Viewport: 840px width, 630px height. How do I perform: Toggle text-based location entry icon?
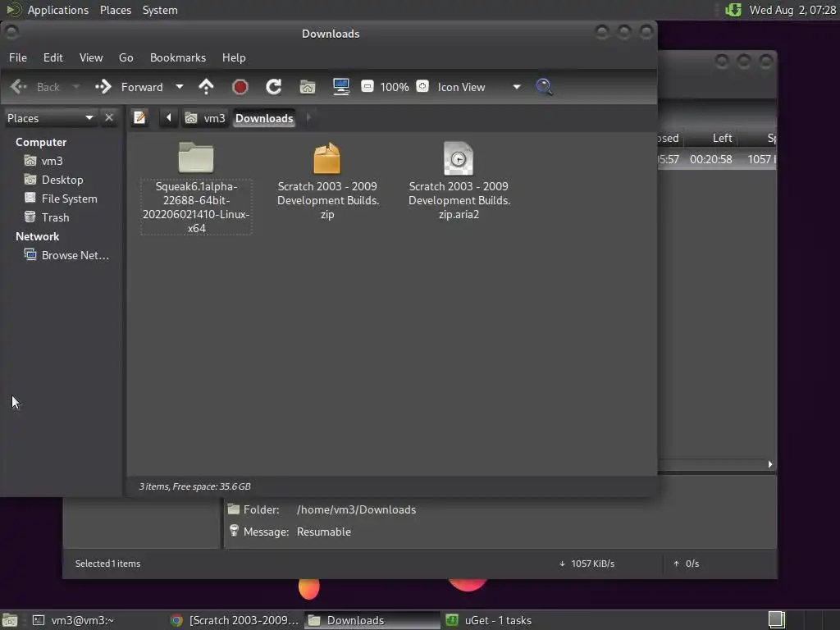139,118
